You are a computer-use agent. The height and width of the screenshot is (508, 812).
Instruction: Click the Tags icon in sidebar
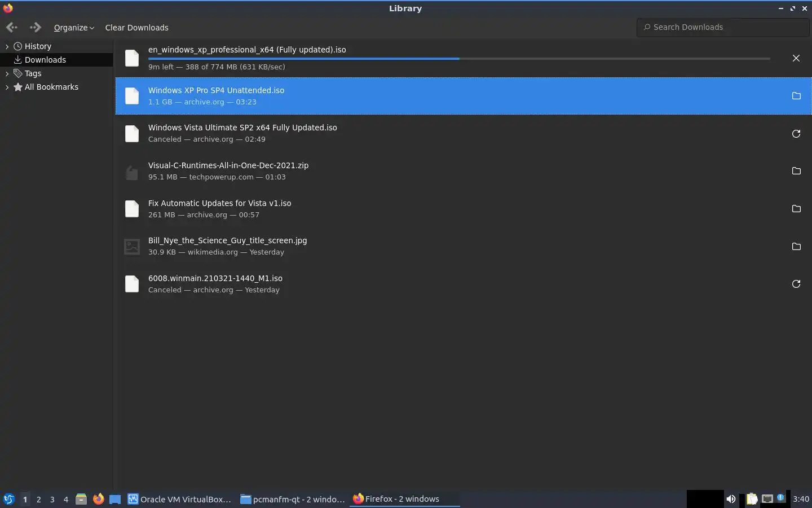(18, 73)
